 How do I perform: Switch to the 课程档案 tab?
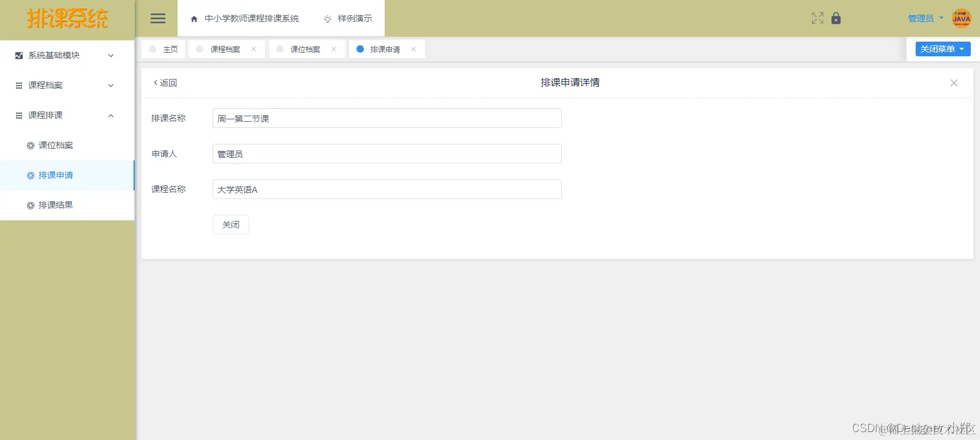pos(225,50)
